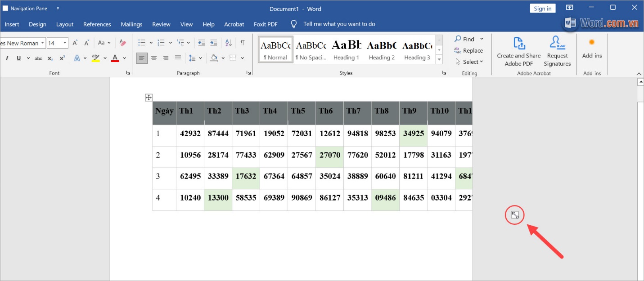The width and height of the screenshot is (644, 281).
Task: Center-align text using the Center icon
Action: pos(154,58)
